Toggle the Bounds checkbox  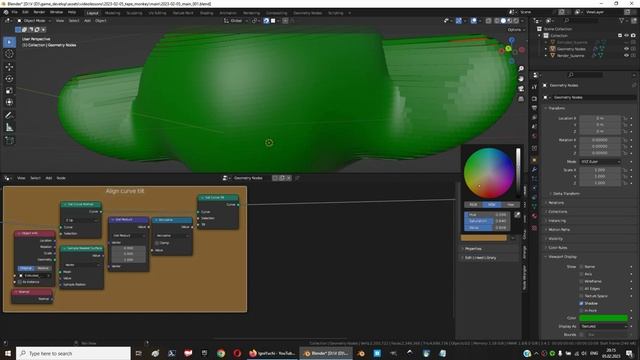point(581,335)
